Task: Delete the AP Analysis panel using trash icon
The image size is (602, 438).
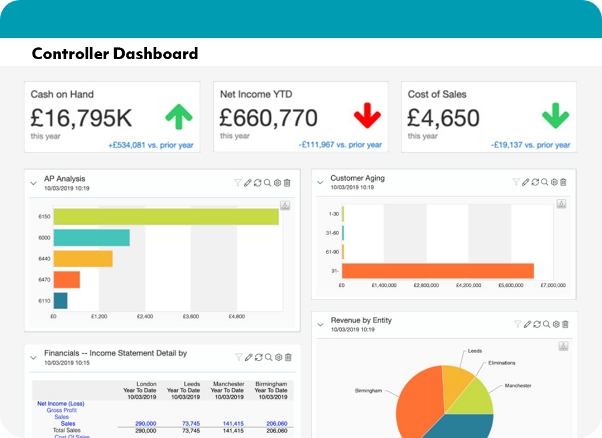Action: [288, 183]
